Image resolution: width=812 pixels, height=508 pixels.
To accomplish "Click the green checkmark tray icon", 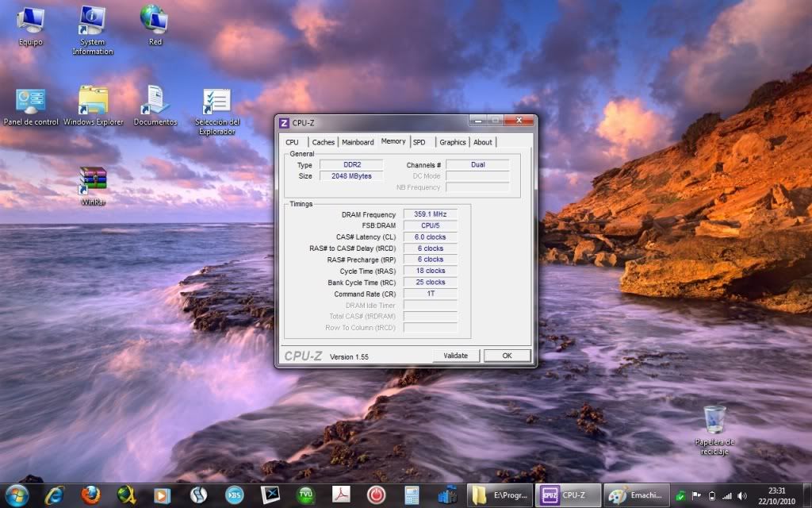I will coord(681,496).
